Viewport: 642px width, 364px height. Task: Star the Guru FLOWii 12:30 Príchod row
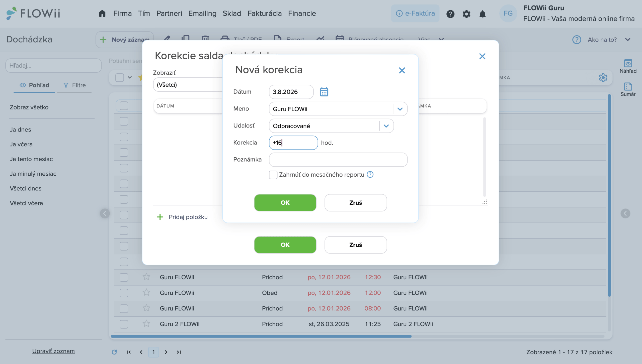coord(146,277)
